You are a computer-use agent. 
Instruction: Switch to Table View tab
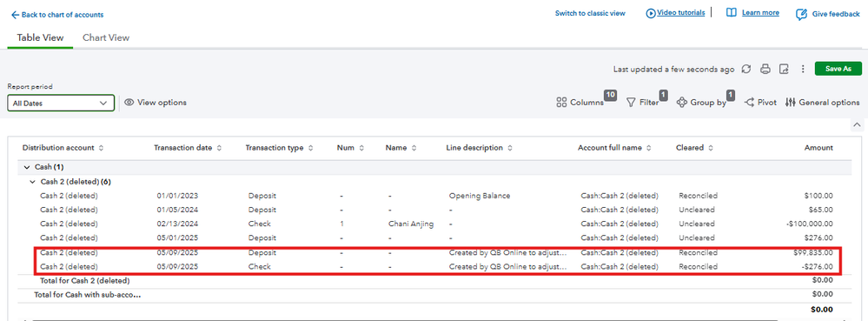pos(40,37)
